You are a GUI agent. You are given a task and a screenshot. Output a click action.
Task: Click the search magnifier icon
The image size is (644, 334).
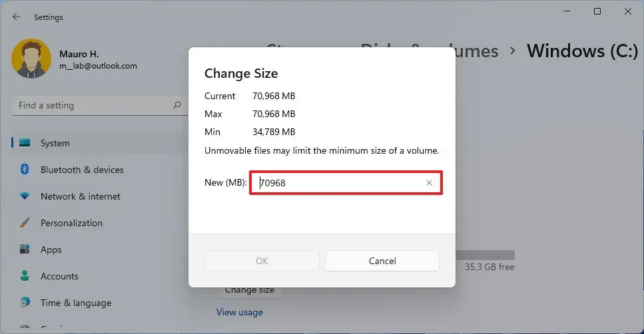[177, 105]
